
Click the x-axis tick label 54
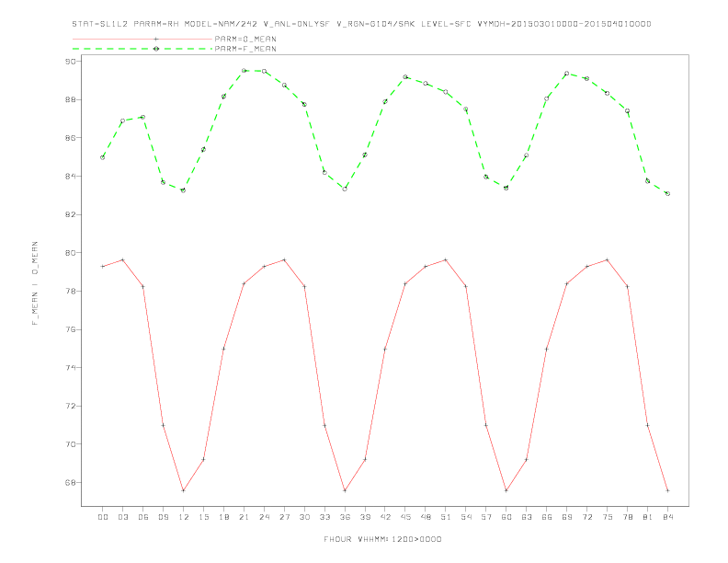[x=466, y=517]
